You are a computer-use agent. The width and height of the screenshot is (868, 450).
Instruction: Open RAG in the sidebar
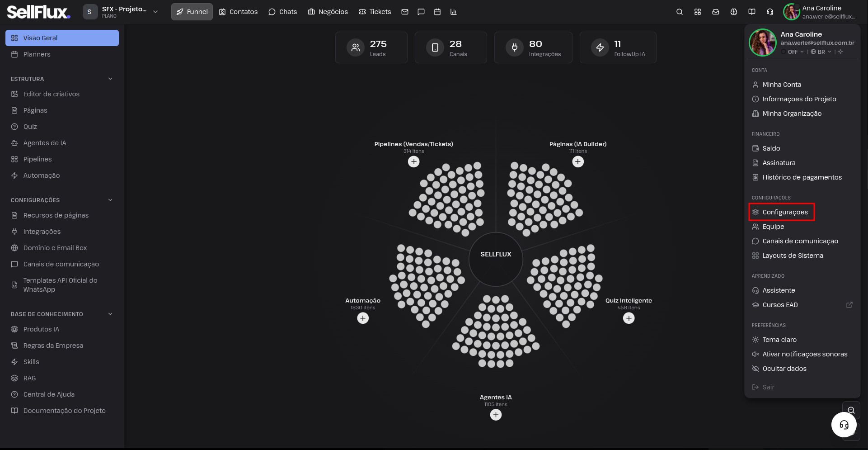pyautogui.click(x=62, y=378)
